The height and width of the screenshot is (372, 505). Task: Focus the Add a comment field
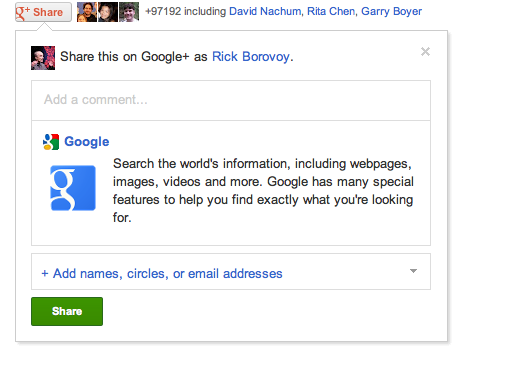coord(231,100)
